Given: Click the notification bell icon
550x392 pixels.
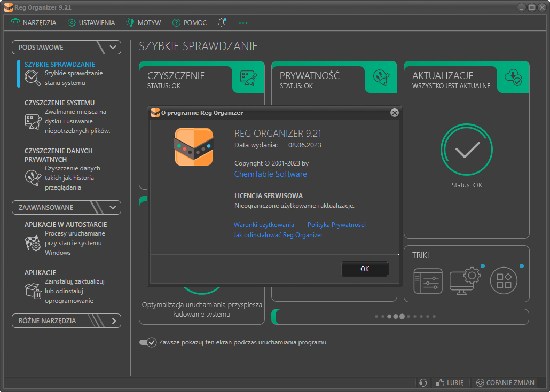Looking at the screenshot, I should 222,22.
